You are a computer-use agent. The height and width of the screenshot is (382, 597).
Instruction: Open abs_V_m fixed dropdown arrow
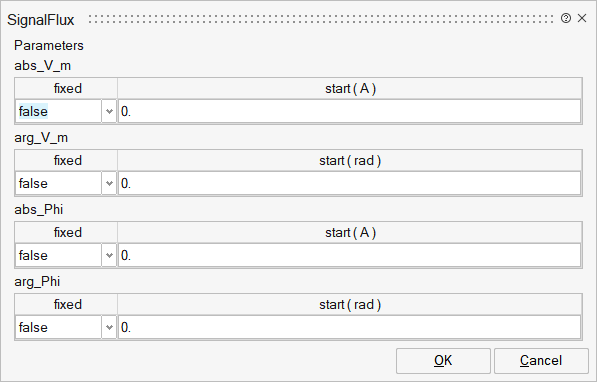click(109, 112)
